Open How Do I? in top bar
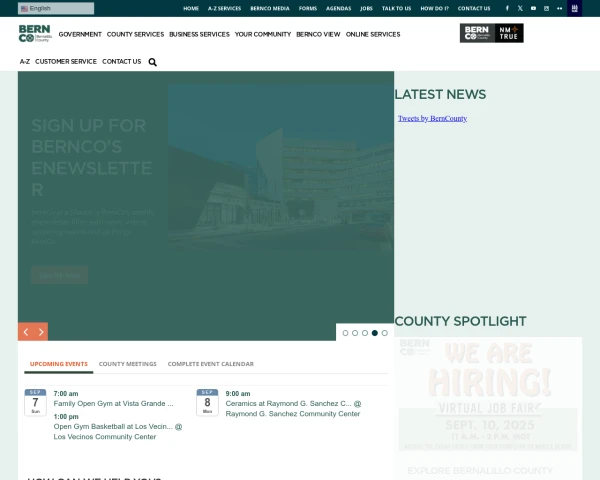This screenshot has width=600, height=480. click(435, 8)
